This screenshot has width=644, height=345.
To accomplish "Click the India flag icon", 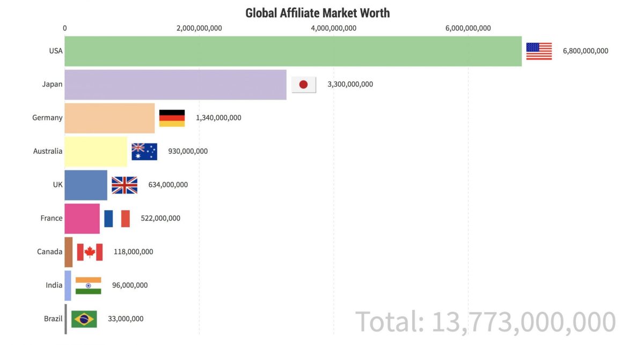I will [x=88, y=285].
